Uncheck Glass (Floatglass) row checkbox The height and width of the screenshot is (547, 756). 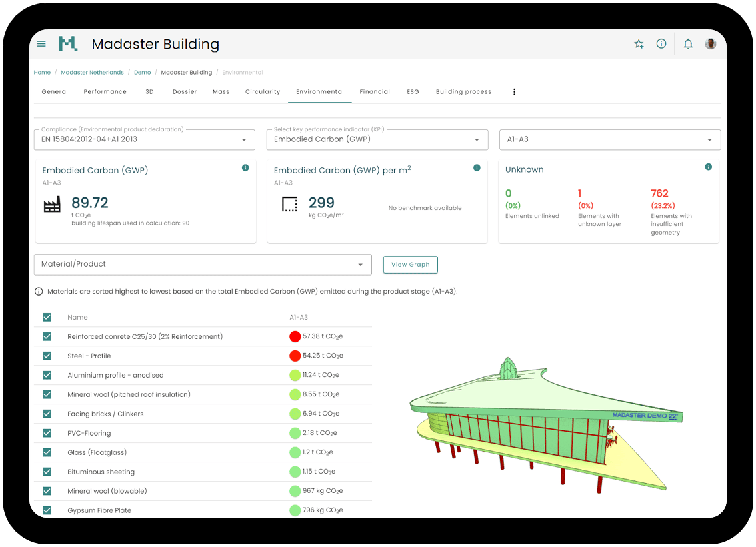(x=47, y=452)
